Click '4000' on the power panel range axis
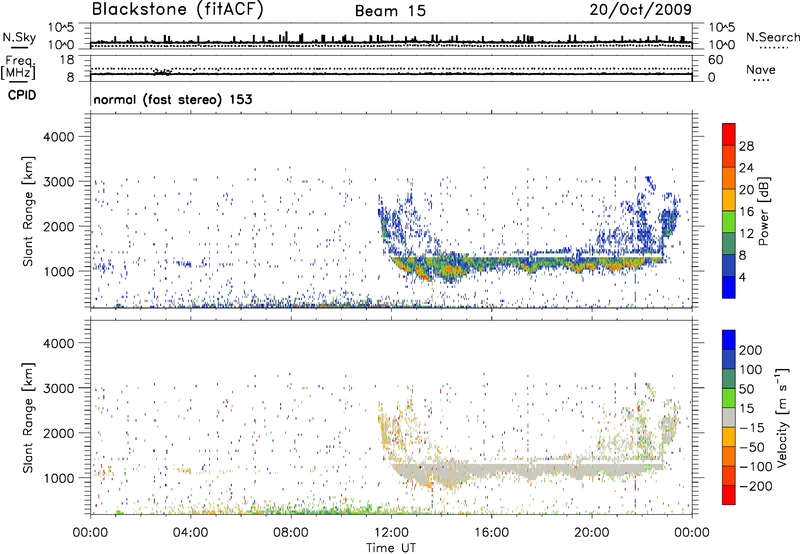 (x=59, y=137)
